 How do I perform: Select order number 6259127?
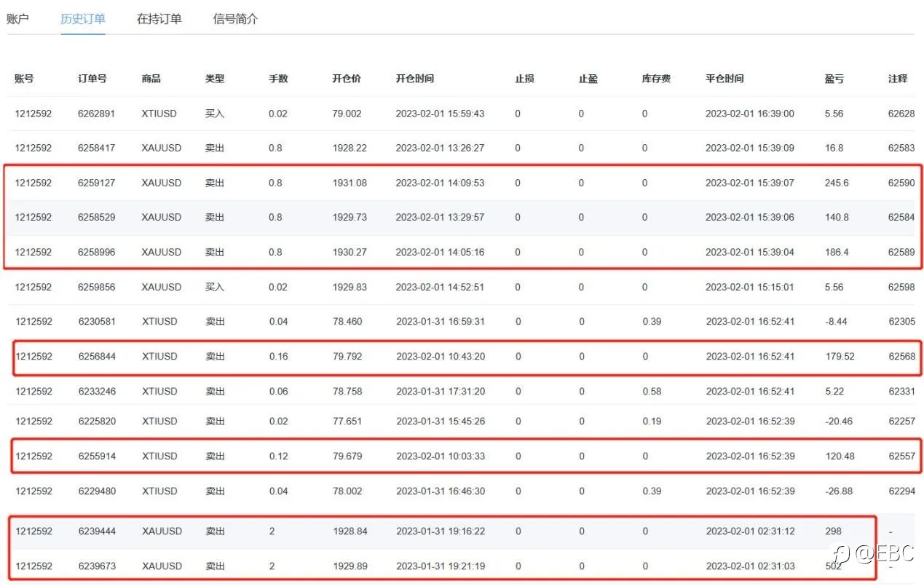pyautogui.click(x=97, y=183)
